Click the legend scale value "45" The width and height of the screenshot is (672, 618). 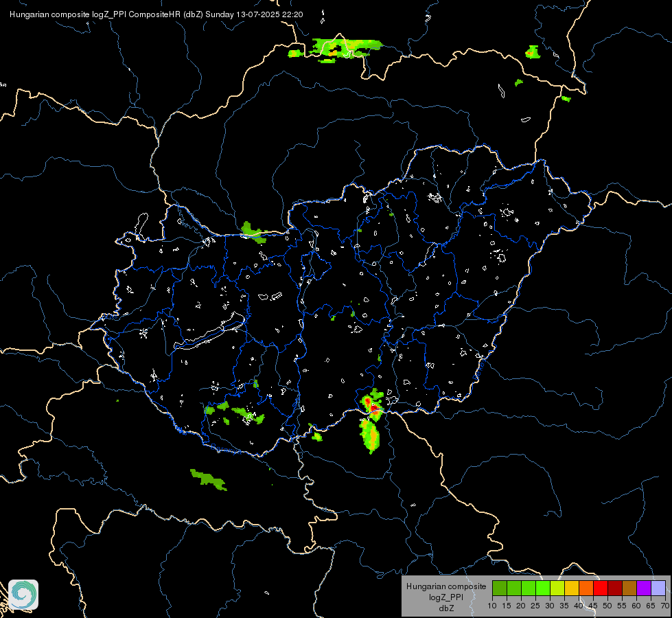(x=593, y=606)
